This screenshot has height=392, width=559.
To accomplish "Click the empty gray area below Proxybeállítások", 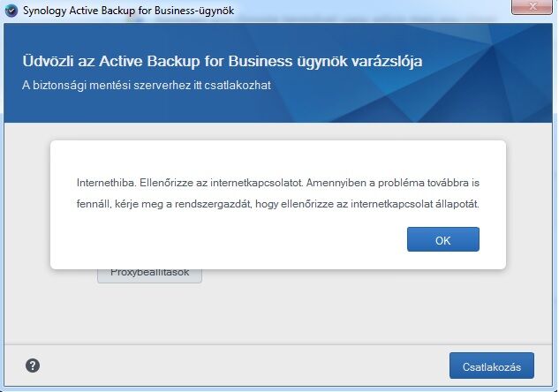I will click(x=278, y=313).
